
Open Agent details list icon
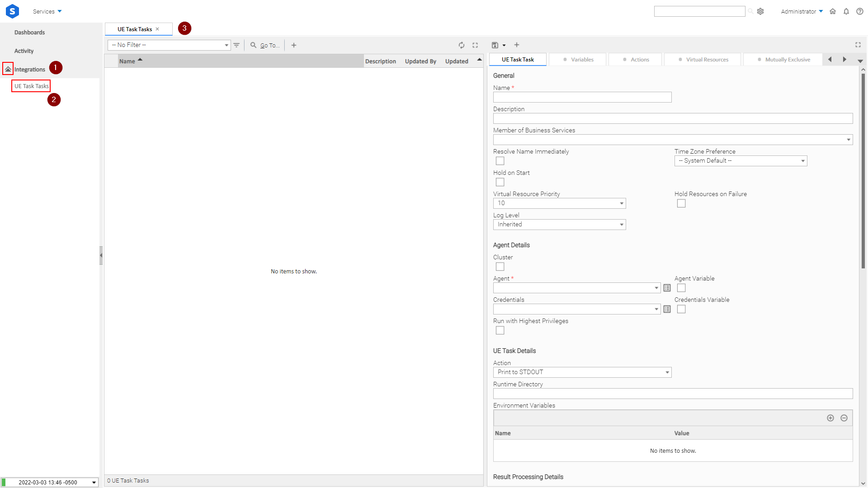click(667, 288)
